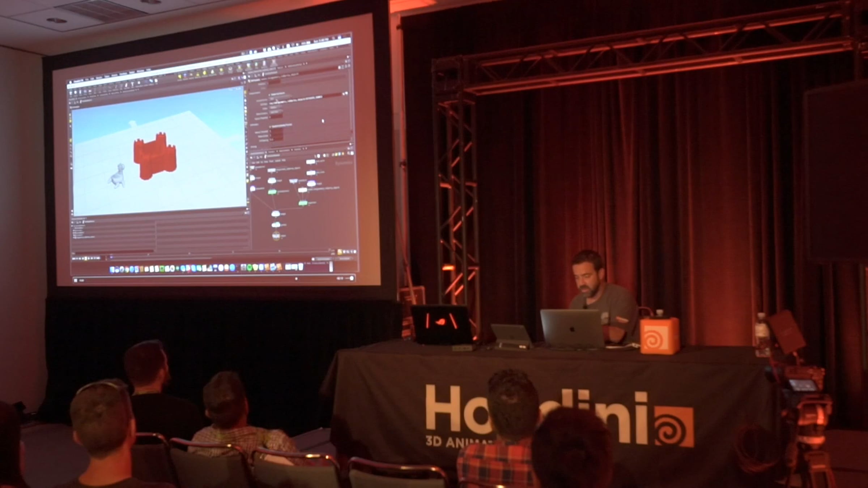Click the volume knob on the video player bar
The image size is (868, 488).
[352, 278]
